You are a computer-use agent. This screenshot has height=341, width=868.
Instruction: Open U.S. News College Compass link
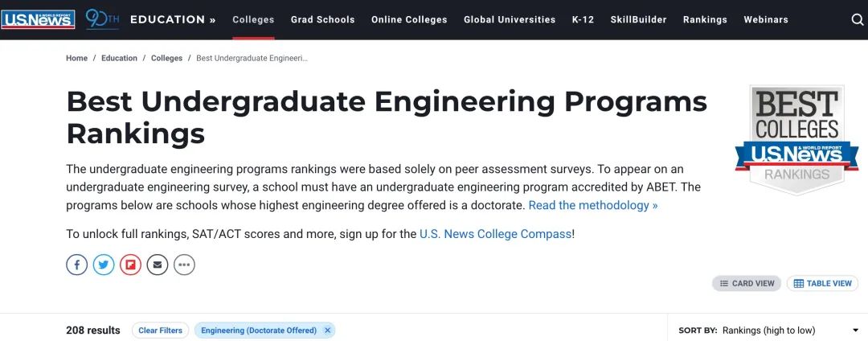[495, 234]
